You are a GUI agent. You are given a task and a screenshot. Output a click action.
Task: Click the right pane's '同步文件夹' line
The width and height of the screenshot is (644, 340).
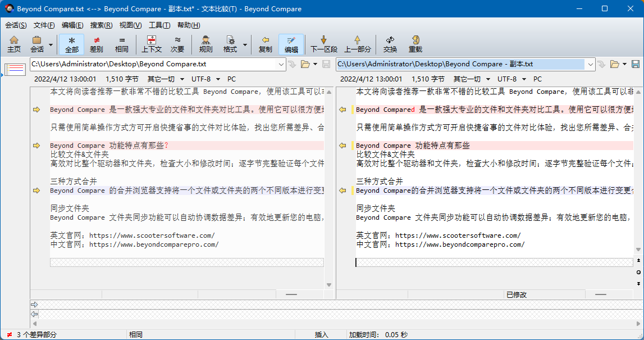376,208
